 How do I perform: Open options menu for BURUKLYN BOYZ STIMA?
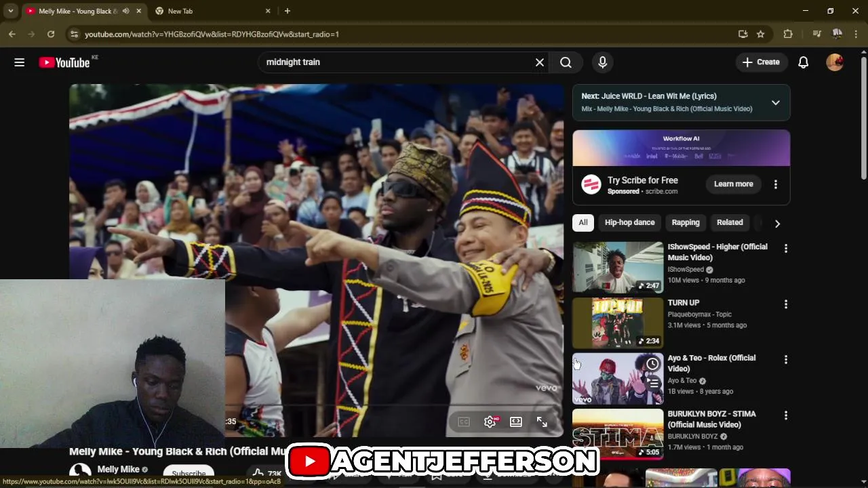point(786,415)
